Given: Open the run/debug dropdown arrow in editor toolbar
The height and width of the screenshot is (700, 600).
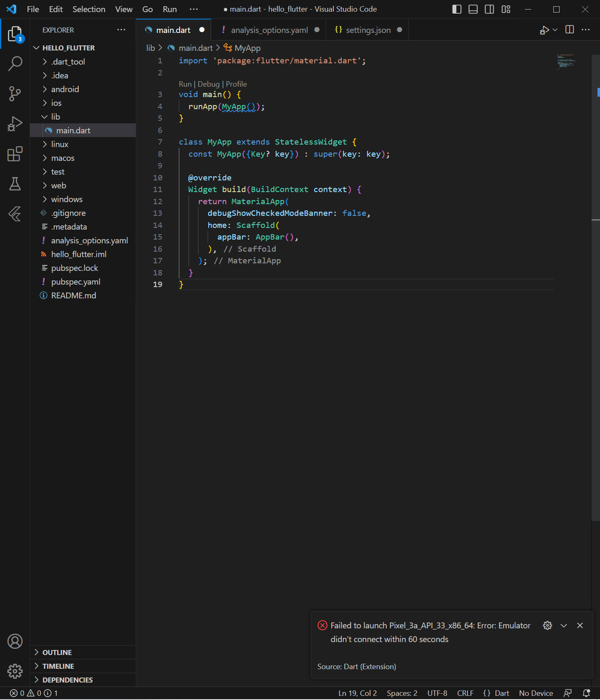Looking at the screenshot, I should (x=555, y=30).
